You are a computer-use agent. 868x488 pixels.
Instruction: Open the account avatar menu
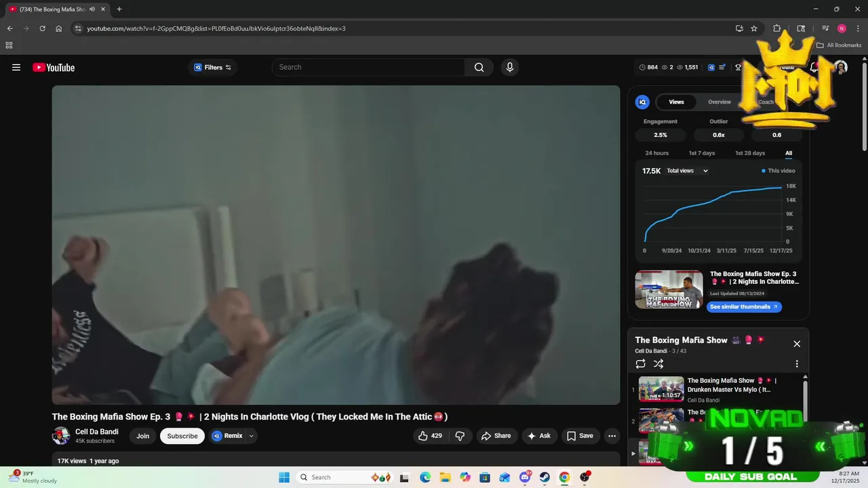(841, 67)
